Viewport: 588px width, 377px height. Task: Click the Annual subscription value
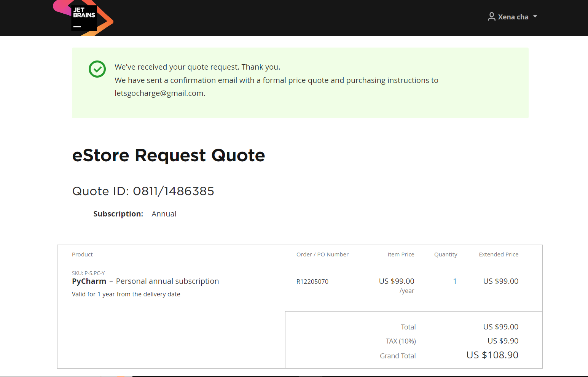tap(164, 214)
